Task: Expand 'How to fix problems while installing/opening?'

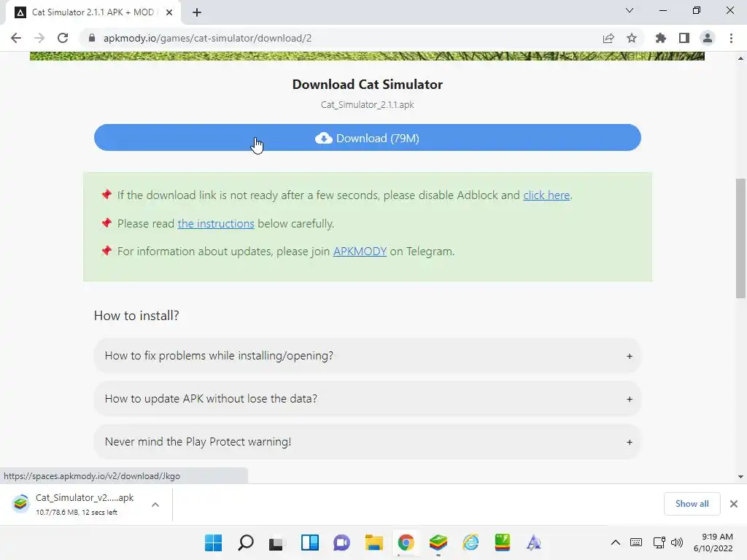Action: tap(368, 356)
